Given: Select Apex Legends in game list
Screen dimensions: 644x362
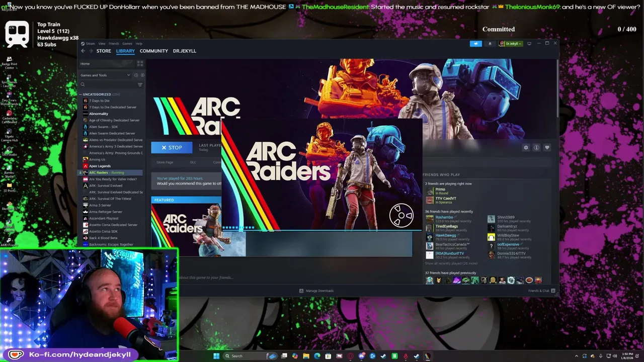Looking at the screenshot, I should point(100,166).
